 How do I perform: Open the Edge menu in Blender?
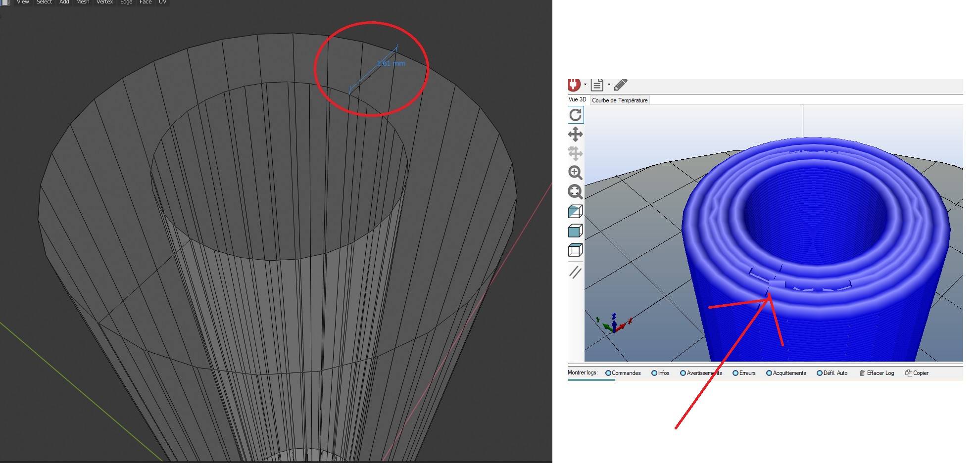coord(126,2)
